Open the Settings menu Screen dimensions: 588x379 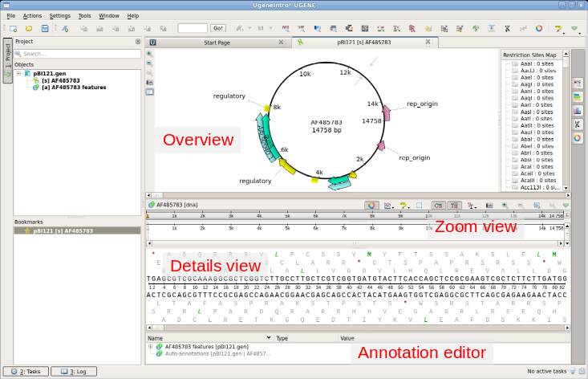click(60, 16)
